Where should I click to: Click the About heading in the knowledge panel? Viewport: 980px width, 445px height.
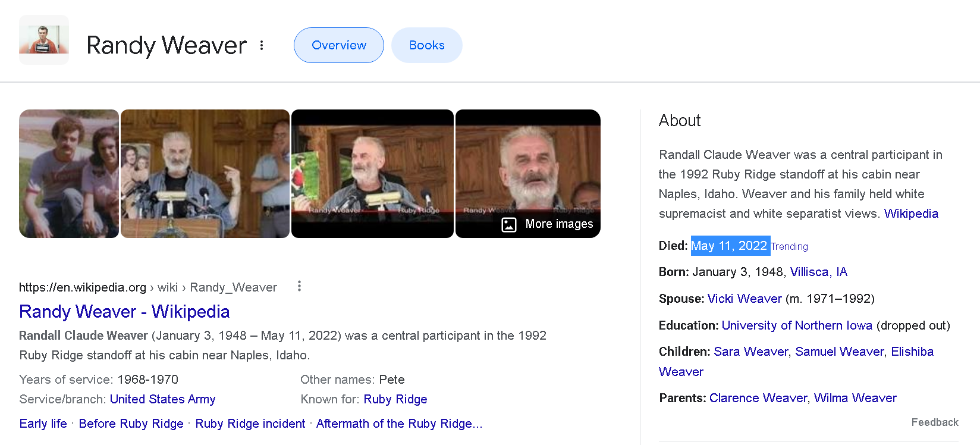(680, 121)
